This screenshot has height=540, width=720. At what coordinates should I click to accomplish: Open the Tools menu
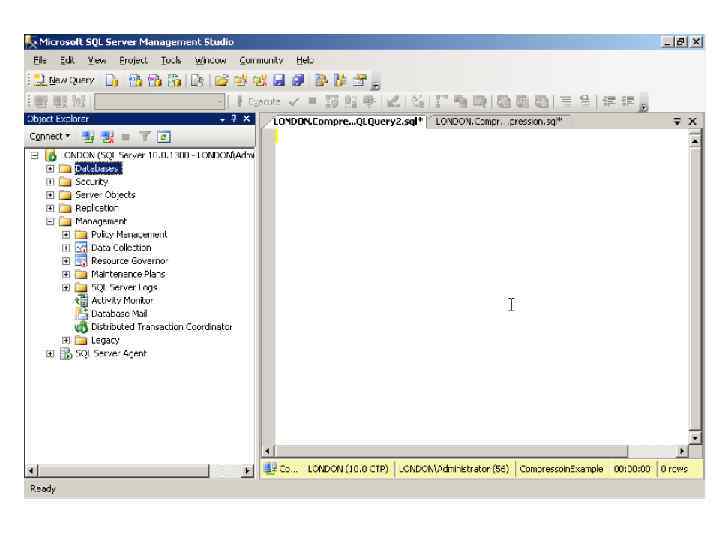click(171, 60)
